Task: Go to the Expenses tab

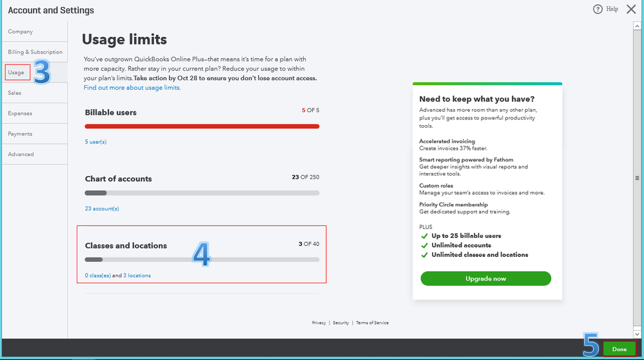Action: 20,114
